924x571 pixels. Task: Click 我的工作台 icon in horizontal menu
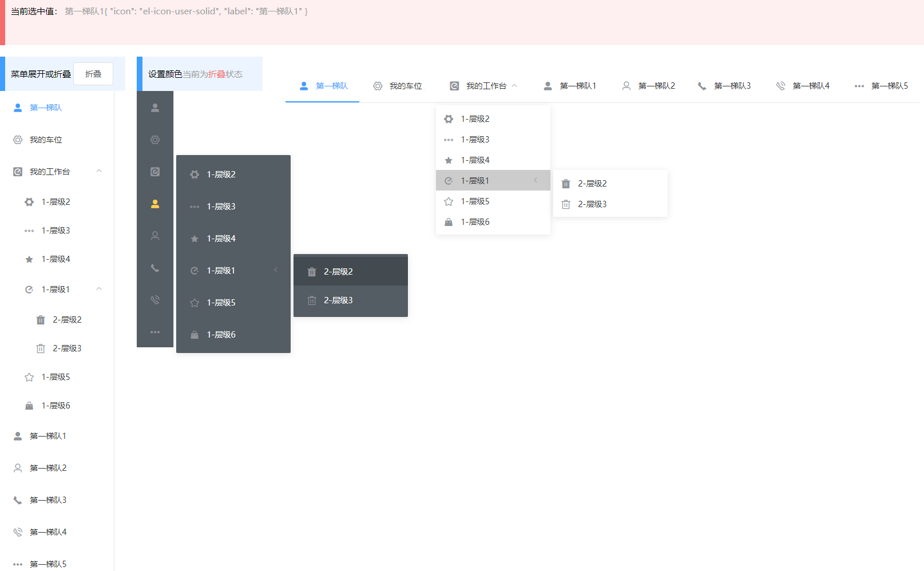pos(454,86)
